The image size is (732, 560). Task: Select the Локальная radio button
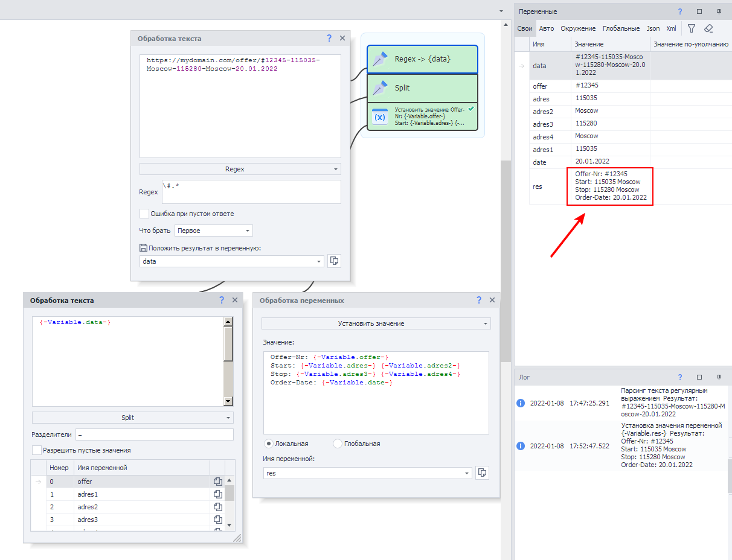269,444
